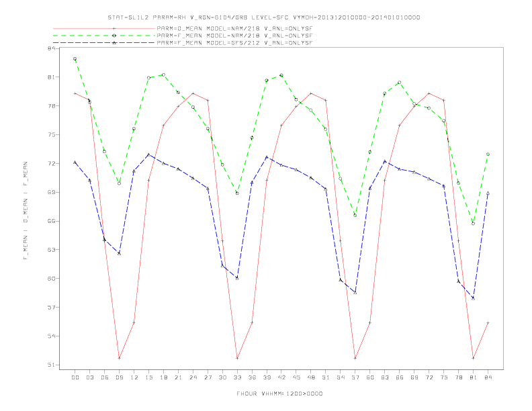Click y-axis tick label 84
The height and width of the screenshot is (411, 532).
click(52, 48)
